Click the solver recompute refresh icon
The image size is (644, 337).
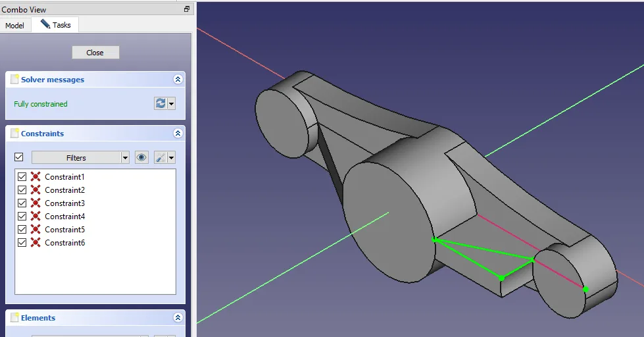click(x=161, y=103)
